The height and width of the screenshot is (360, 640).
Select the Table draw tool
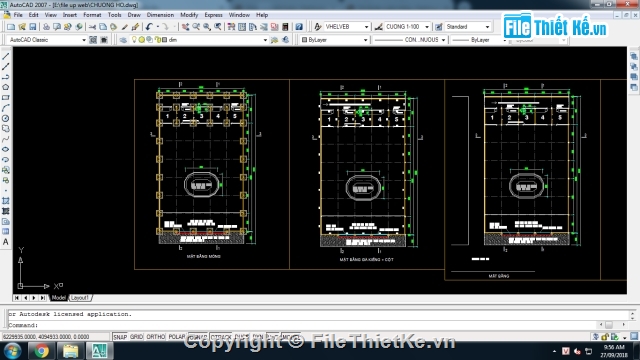tap(6, 231)
